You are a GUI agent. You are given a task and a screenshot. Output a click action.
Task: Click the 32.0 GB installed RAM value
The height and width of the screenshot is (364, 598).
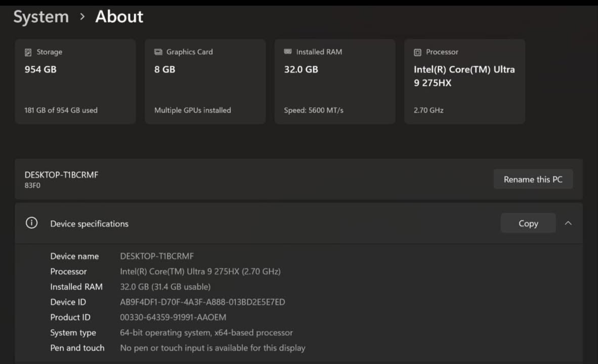[301, 69]
